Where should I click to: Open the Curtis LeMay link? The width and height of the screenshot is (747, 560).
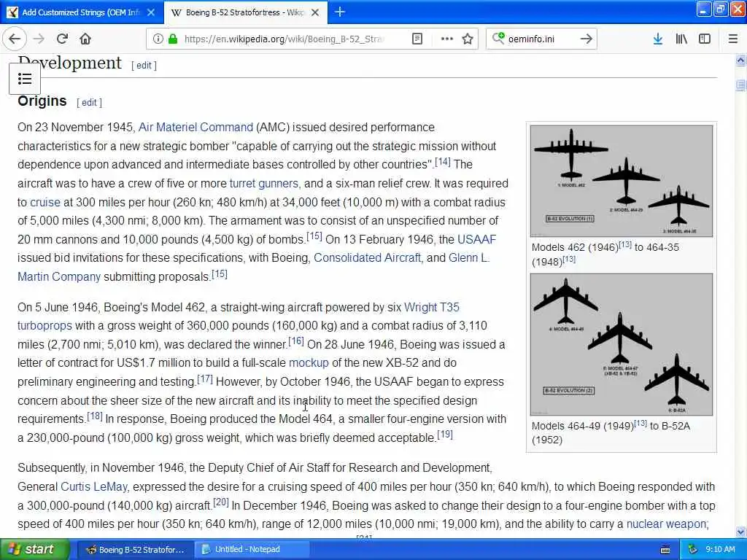coord(94,486)
